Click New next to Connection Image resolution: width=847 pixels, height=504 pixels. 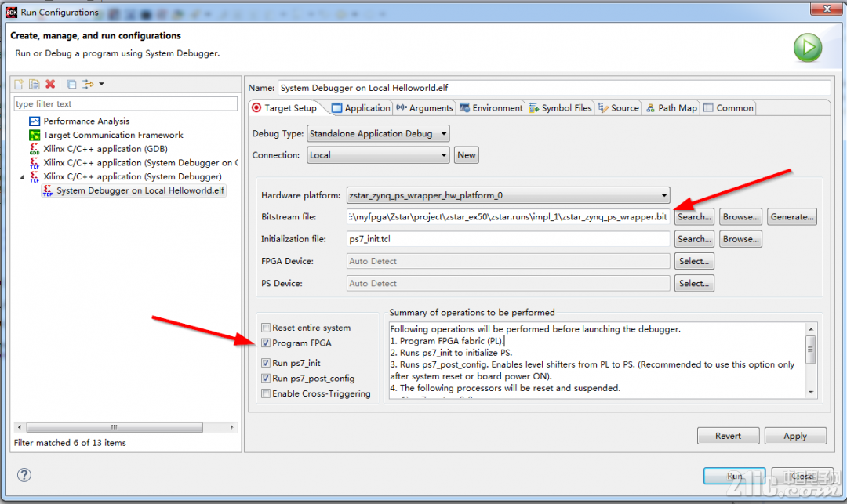click(466, 155)
